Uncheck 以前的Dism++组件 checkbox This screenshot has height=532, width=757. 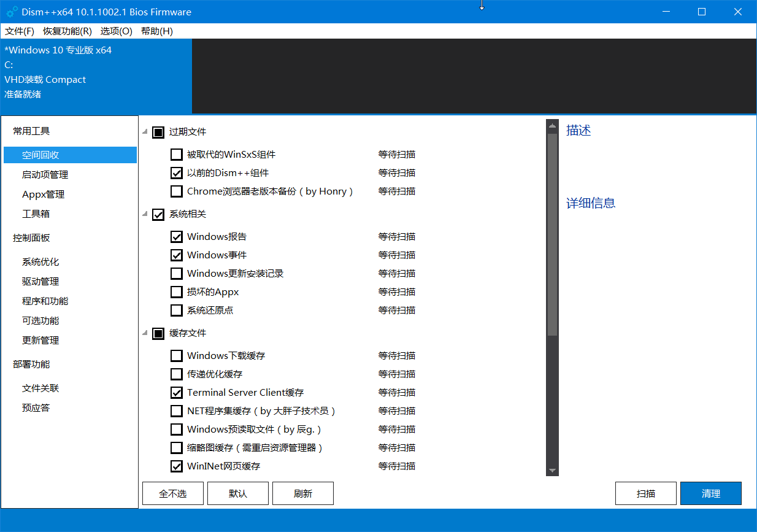click(177, 173)
